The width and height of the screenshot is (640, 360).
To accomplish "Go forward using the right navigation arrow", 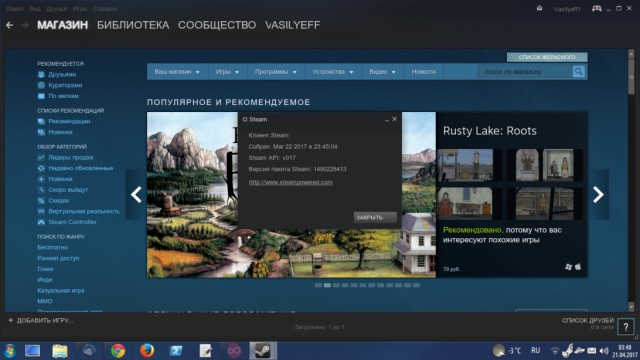I will [25, 25].
